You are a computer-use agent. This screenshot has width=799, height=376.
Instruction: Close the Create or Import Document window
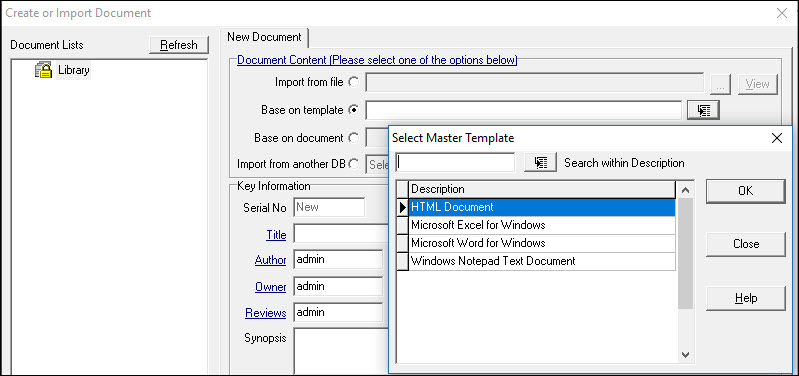point(782,13)
